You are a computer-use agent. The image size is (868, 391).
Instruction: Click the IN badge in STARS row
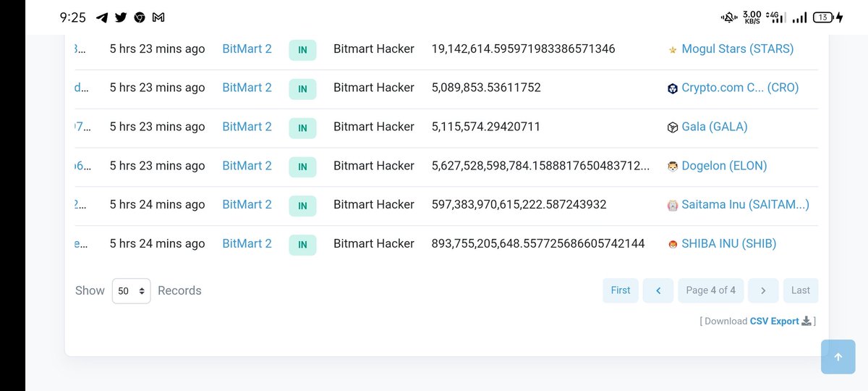point(303,50)
